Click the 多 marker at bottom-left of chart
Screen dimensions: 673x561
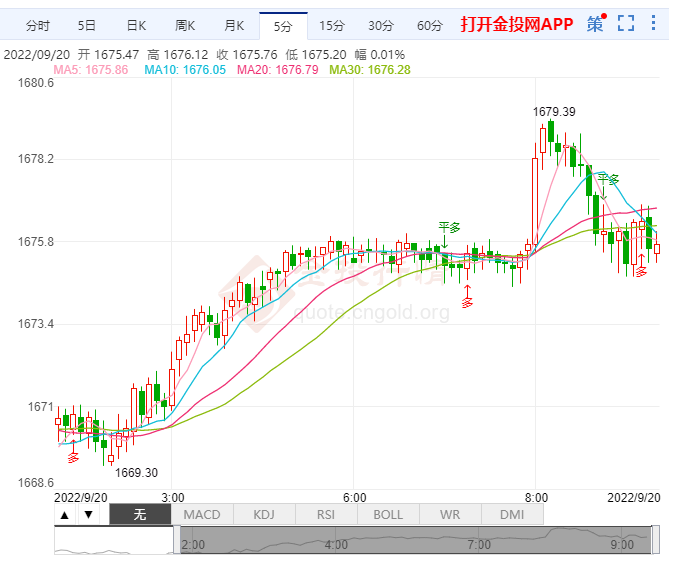click(73, 457)
